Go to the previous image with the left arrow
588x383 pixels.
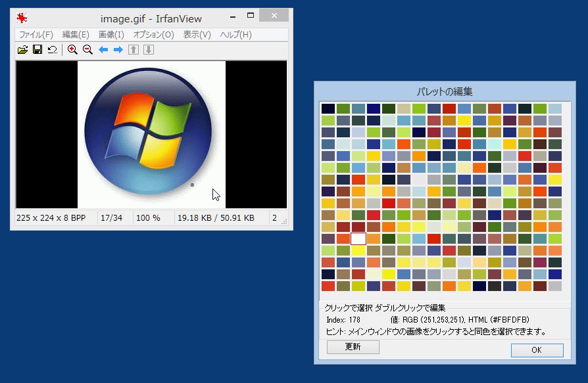[x=103, y=50]
